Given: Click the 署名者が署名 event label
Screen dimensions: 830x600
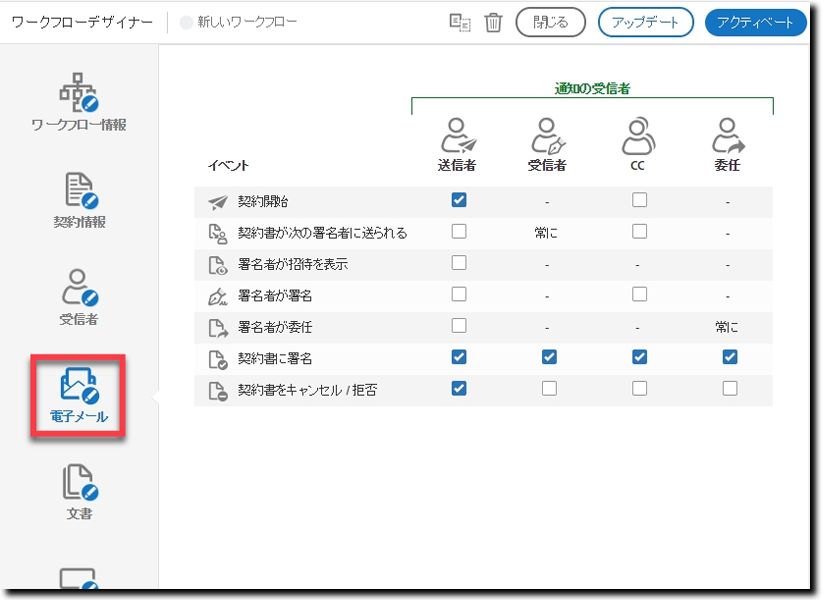Looking at the screenshot, I should (x=275, y=295).
